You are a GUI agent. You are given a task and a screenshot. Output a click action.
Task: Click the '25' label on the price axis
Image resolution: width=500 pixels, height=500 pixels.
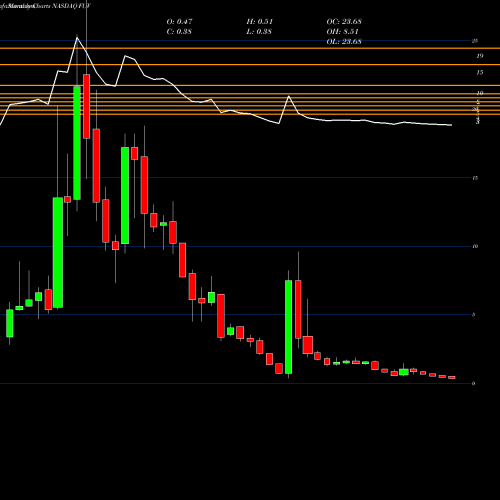point(475,41)
